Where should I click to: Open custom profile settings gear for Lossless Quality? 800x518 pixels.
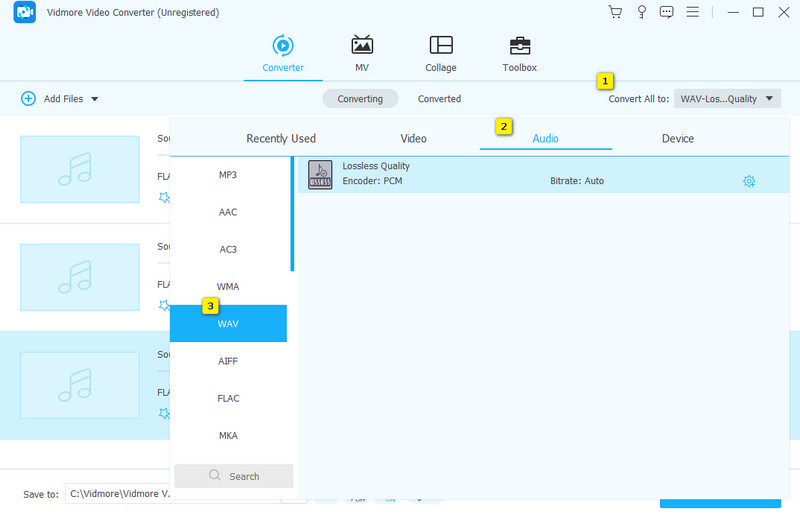point(749,181)
